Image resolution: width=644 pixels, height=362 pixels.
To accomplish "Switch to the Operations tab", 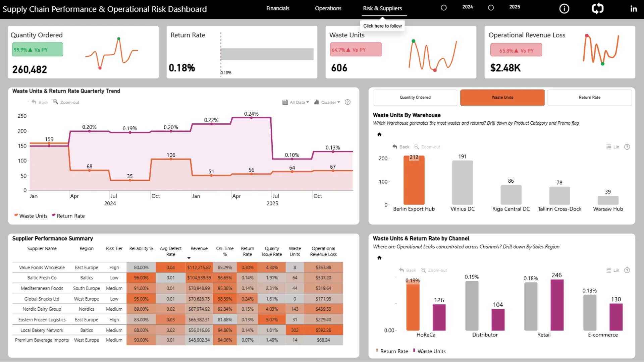I will click(x=328, y=8).
